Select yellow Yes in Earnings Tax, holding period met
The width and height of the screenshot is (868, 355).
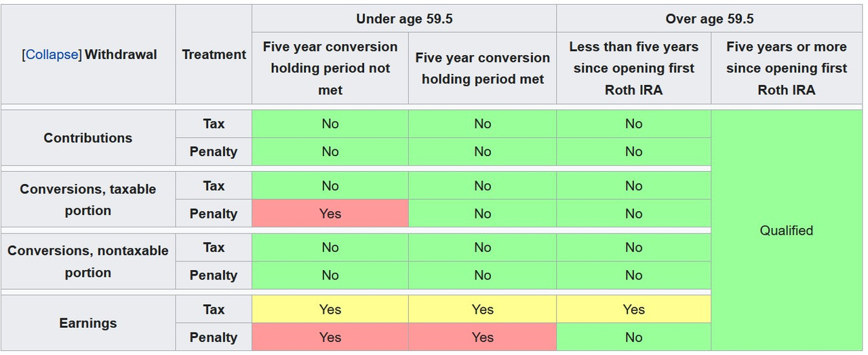tap(482, 310)
